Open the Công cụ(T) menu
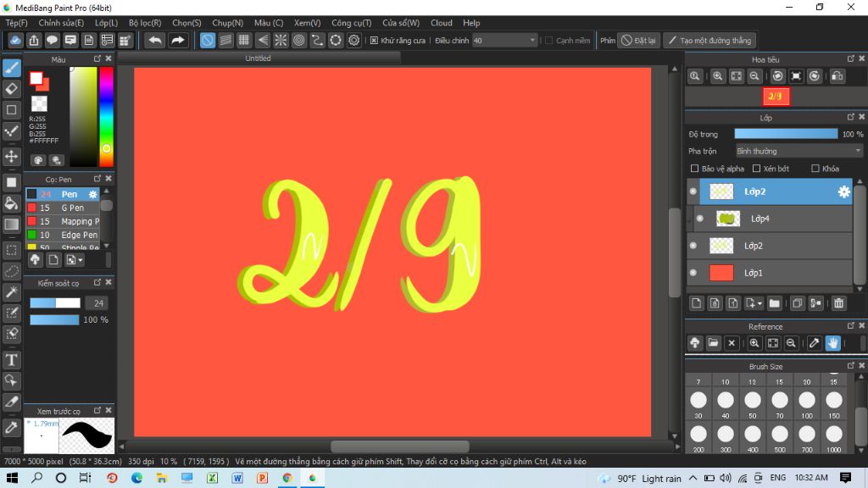The width and height of the screenshot is (868, 488). pos(351,23)
